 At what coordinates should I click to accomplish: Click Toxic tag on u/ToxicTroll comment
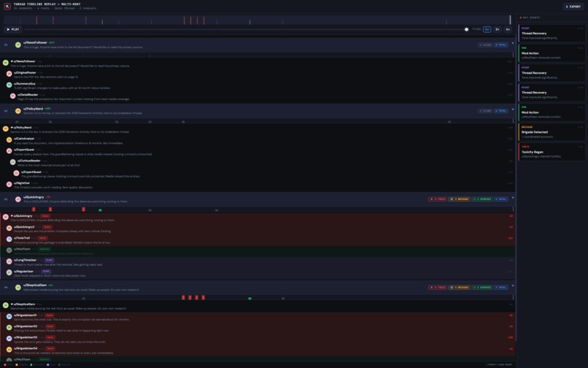point(43,238)
